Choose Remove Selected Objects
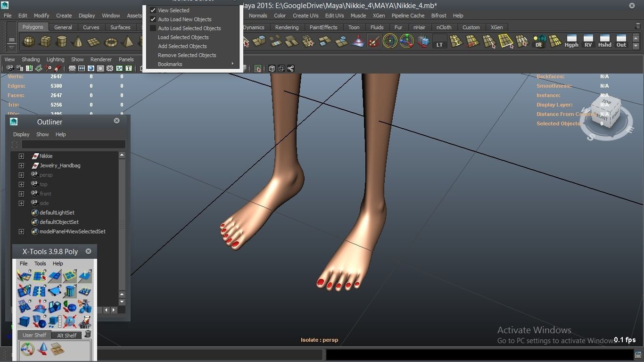The image size is (644, 362). pyautogui.click(x=187, y=55)
